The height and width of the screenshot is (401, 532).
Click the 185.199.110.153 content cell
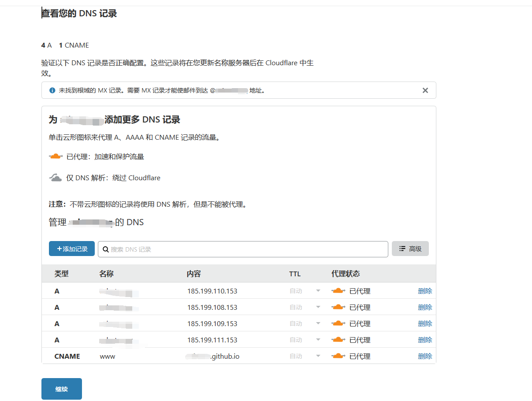[x=212, y=291]
